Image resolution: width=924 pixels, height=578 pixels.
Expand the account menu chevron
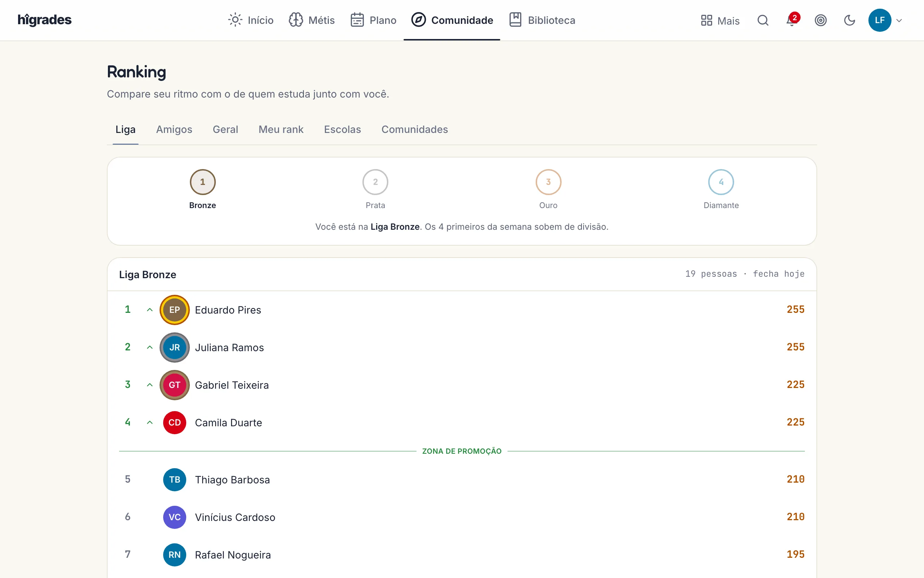coord(899,21)
